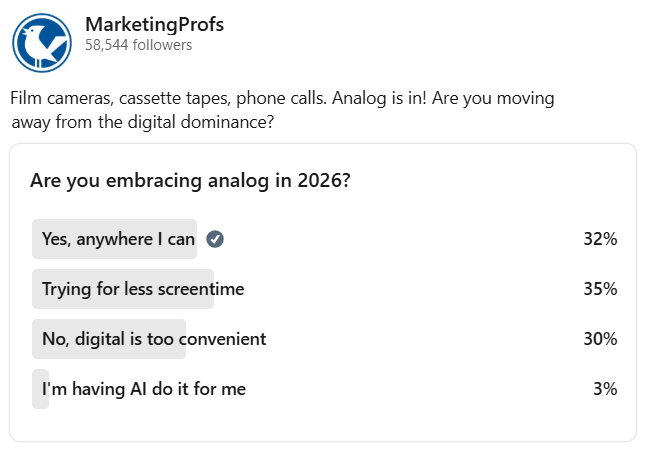Viewport: 645px width, 450px height.
Task: Pick 'I'm having AI do it for me'
Action: click(143, 389)
